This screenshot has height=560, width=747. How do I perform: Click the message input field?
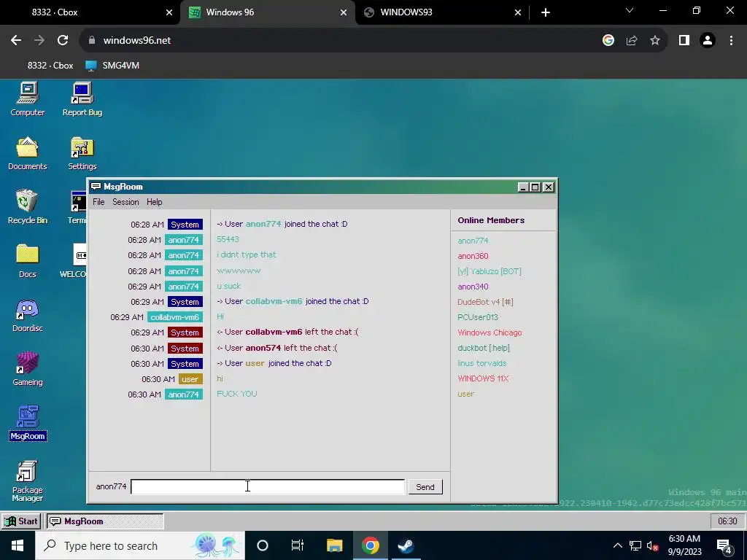(x=268, y=486)
